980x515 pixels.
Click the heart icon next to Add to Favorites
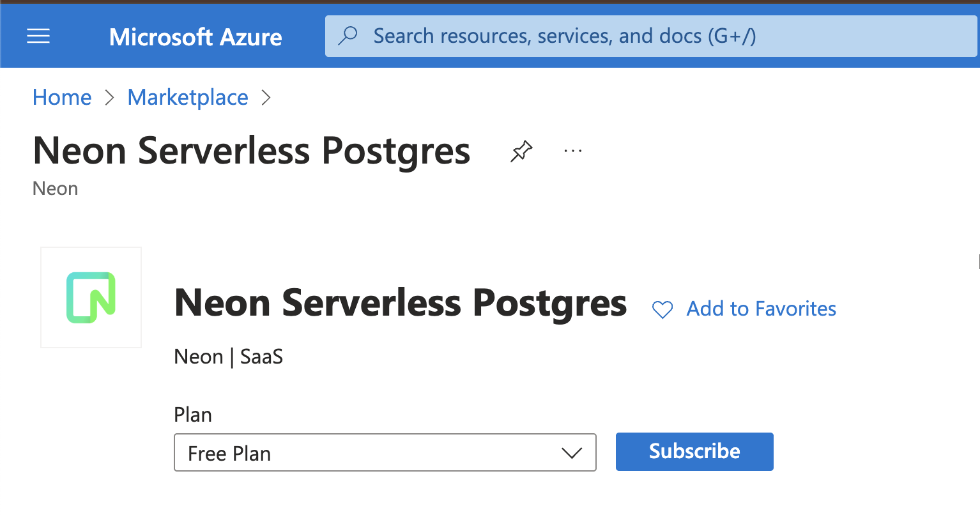click(662, 309)
